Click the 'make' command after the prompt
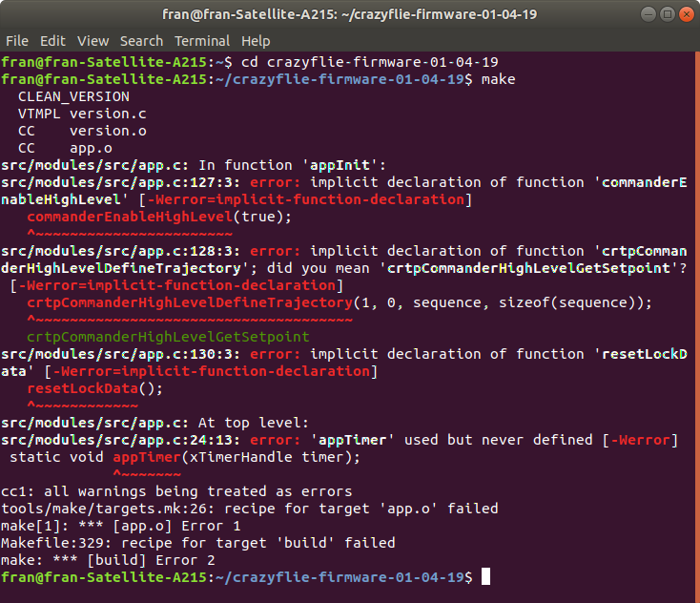The width and height of the screenshot is (700, 603). (498, 78)
